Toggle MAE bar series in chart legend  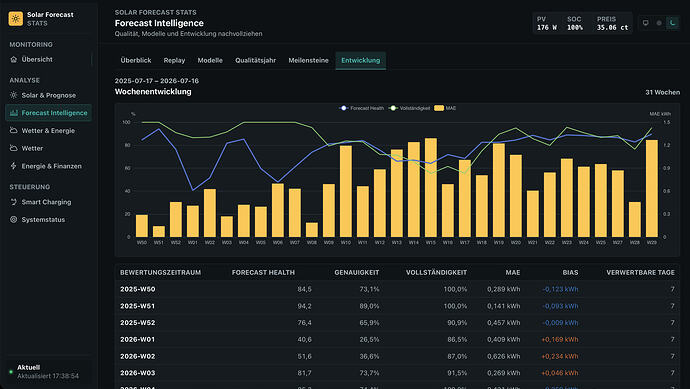point(445,108)
